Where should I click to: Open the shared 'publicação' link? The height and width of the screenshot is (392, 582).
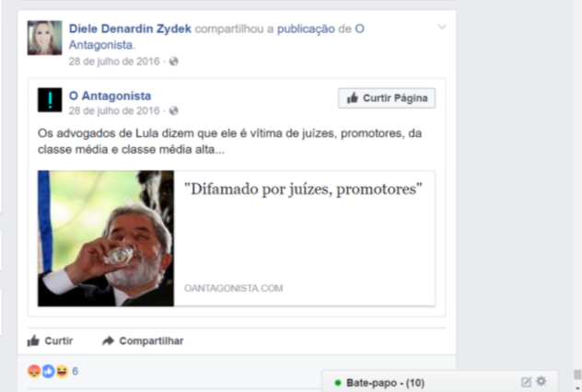306,29
